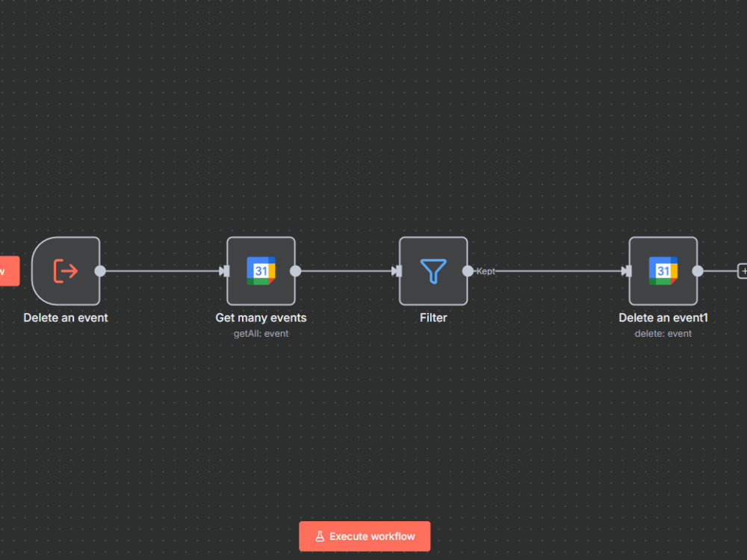Click the 'Get many events' node label
The height and width of the screenshot is (560, 747).
[261, 317]
